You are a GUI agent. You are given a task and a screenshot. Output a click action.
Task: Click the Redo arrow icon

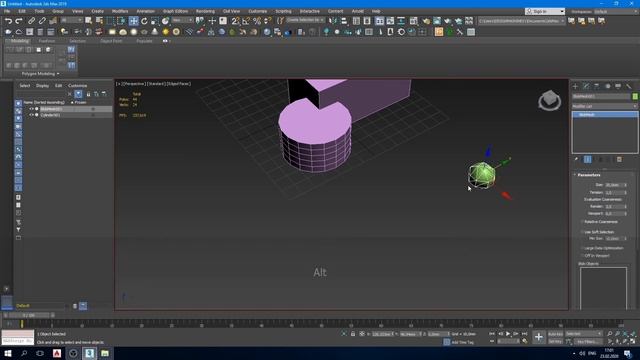[19, 21]
